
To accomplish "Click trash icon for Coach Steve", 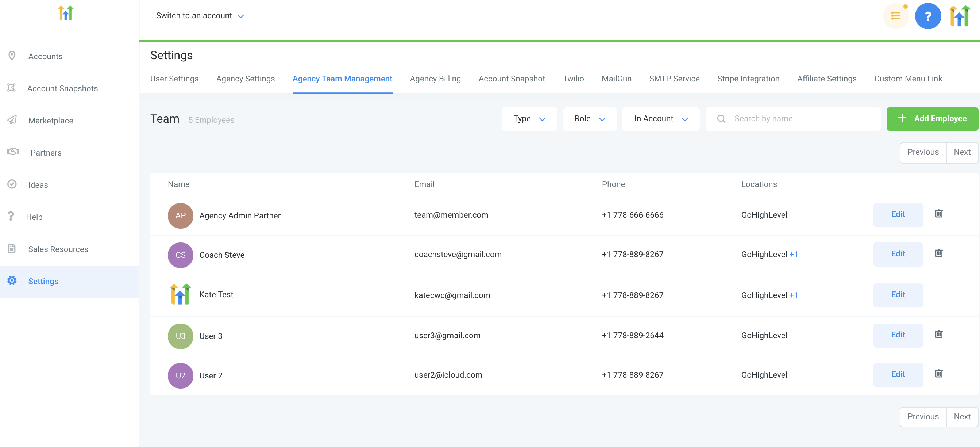I will coord(938,253).
